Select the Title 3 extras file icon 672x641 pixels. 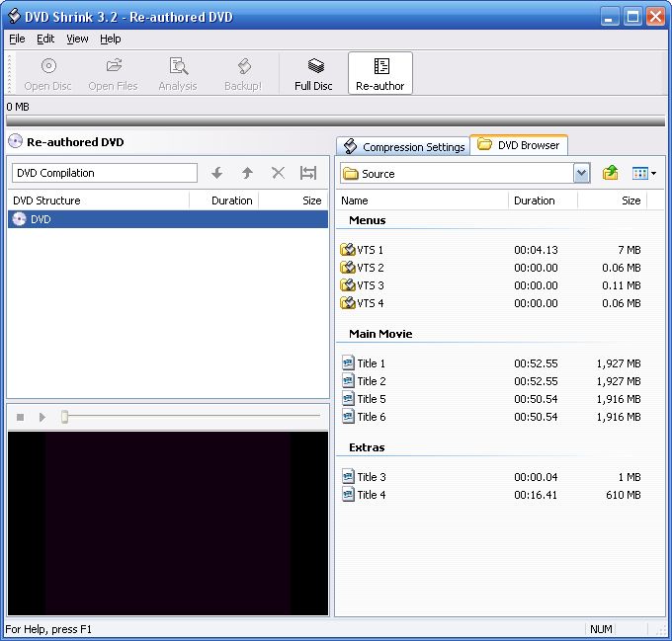pyautogui.click(x=348, y=477)
